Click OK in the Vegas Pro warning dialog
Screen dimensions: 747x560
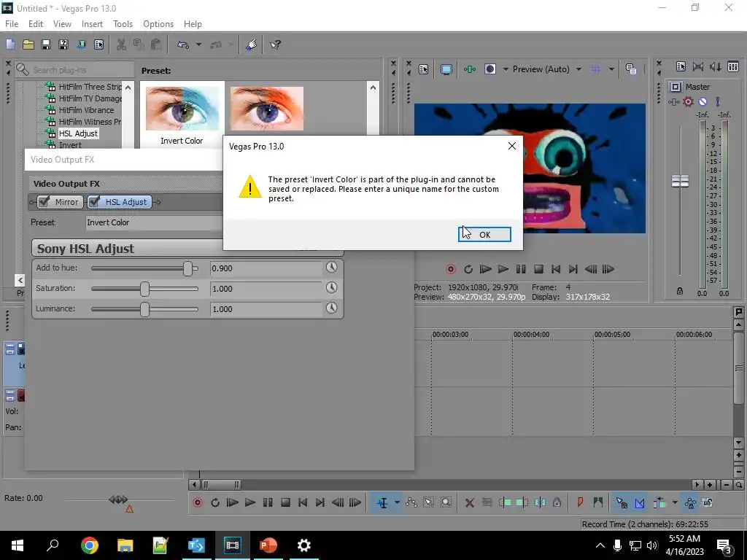click(x=484, y=234)
